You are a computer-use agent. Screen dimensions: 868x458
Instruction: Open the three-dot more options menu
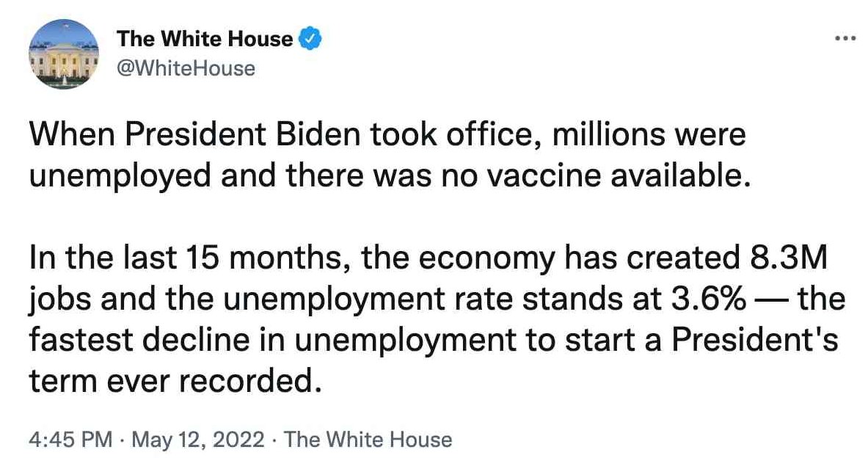845,38
